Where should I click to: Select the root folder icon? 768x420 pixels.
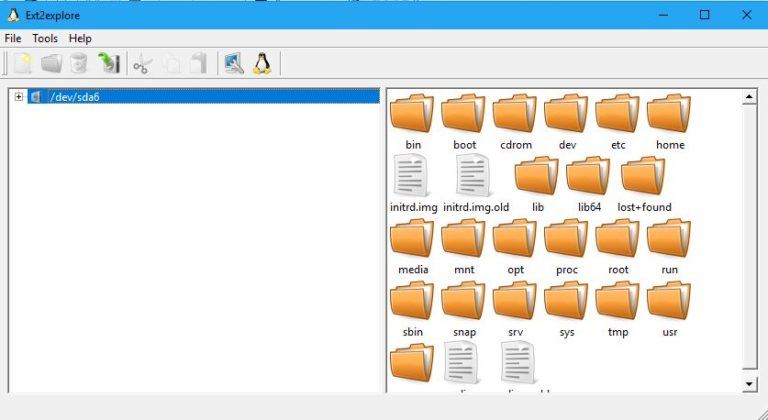pos(618,238)
